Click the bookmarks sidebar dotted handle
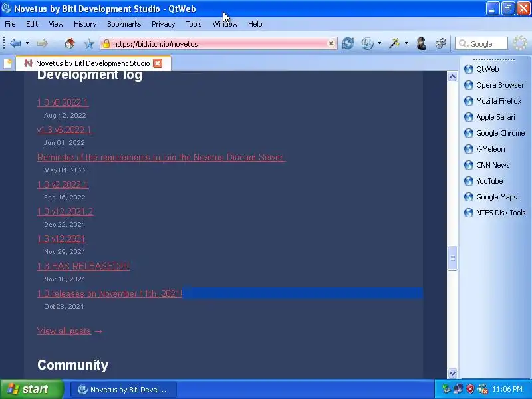 (x=493, y=59)
